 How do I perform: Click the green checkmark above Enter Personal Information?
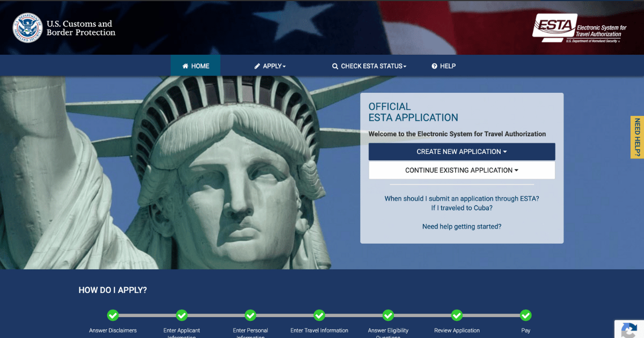click(x=251, y=315)
